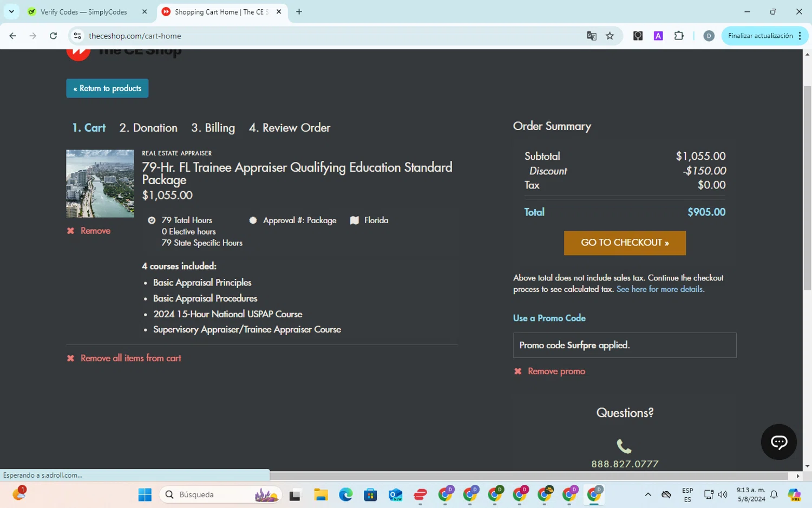812x508 pixels.
Task: Open Microsoft Store from taskbar
Action: click(370, 494)
